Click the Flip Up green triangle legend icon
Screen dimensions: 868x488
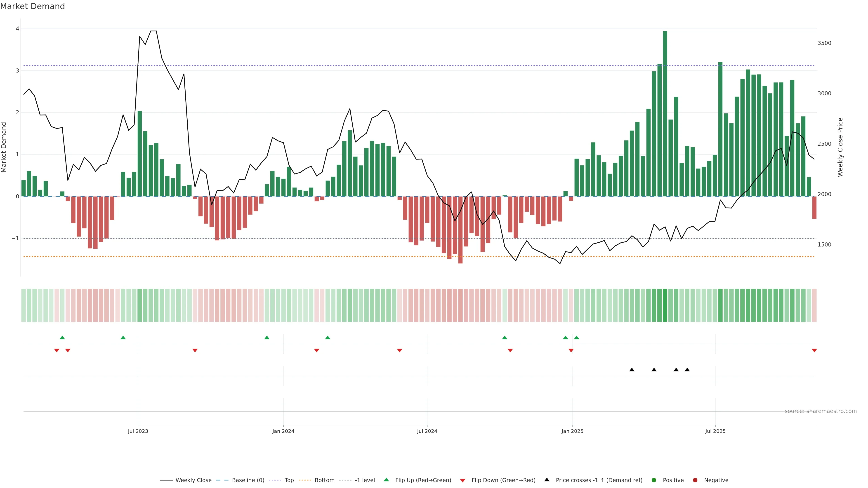[x=387, y=480]
